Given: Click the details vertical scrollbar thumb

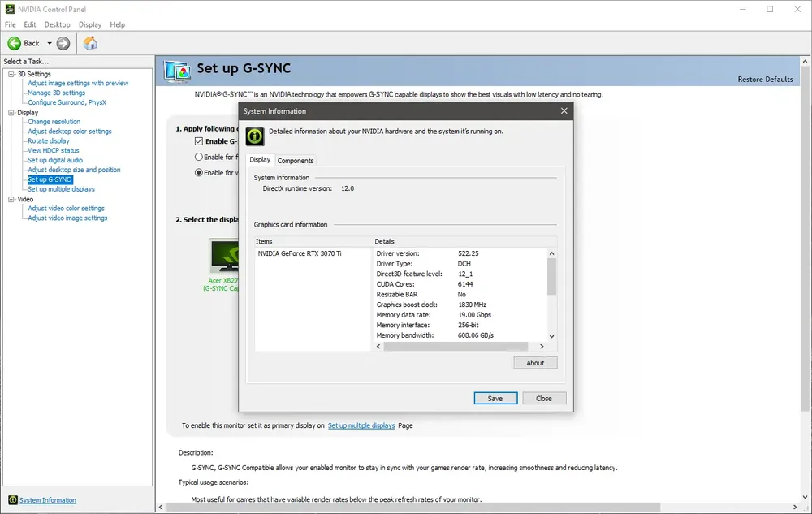Looking at the screenshot, I should coord(551,276).
